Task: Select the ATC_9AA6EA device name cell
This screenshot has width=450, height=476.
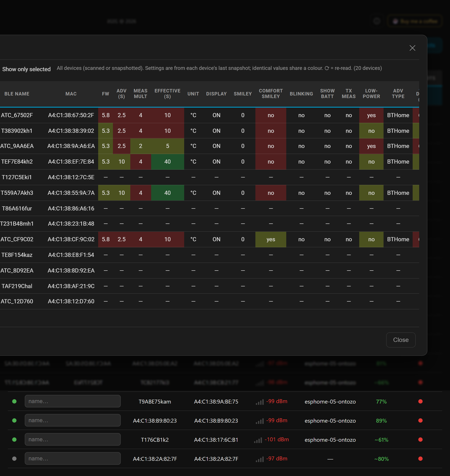Action: (17, 146)
